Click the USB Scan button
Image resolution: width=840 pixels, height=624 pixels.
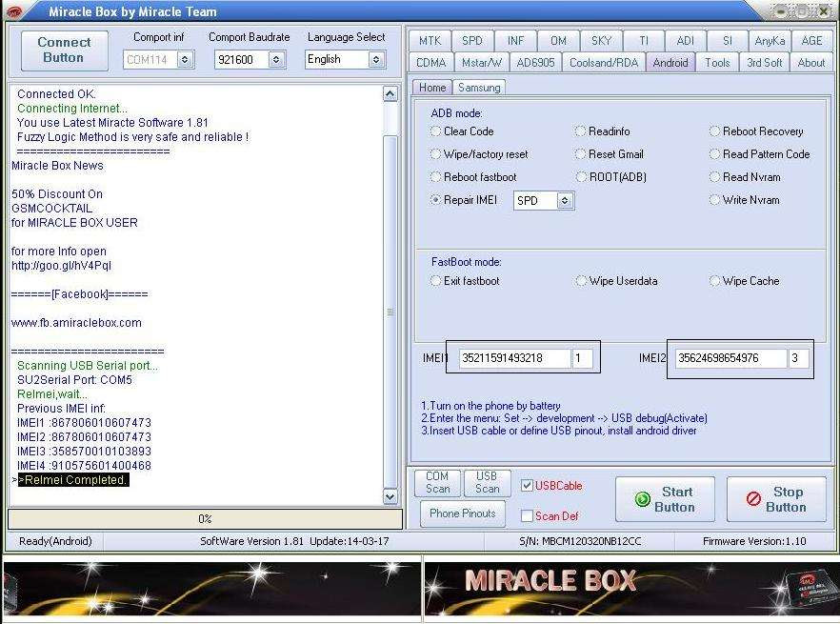487,482
